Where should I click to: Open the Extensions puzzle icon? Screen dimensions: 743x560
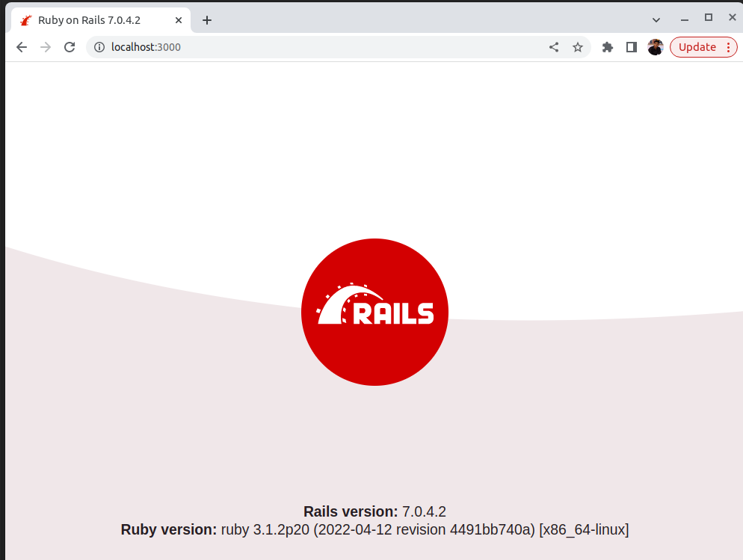tap(608, 47)
